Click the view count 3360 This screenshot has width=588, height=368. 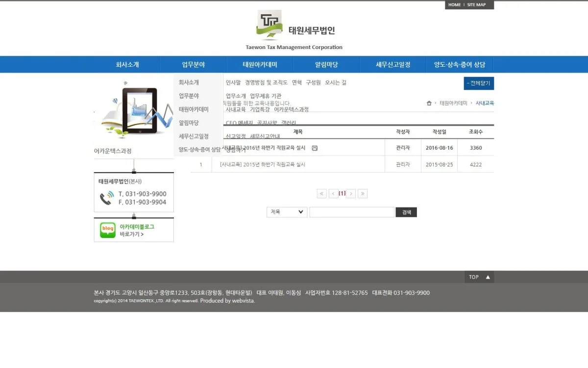pos(476,148)
